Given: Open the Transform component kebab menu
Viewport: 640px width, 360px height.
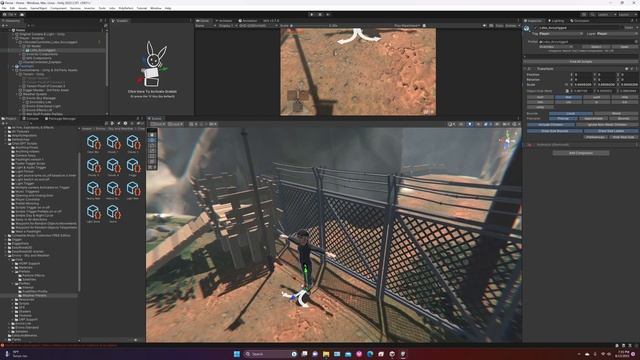Looking at the screenshot, I should click(636, 69).
